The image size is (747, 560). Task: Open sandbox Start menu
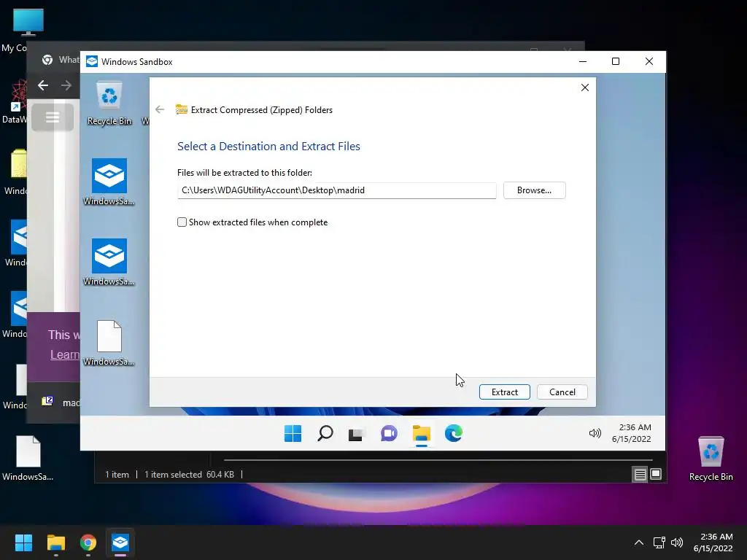[x=293, y=433]
